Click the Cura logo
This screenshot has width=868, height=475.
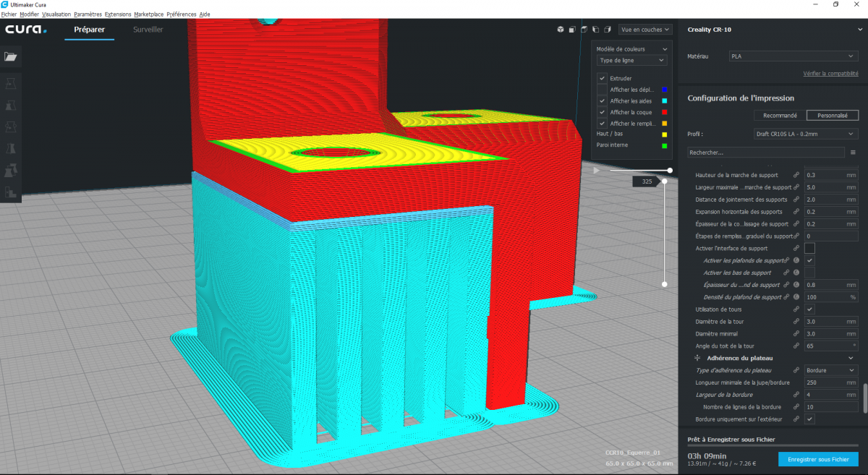pos(26,30)
